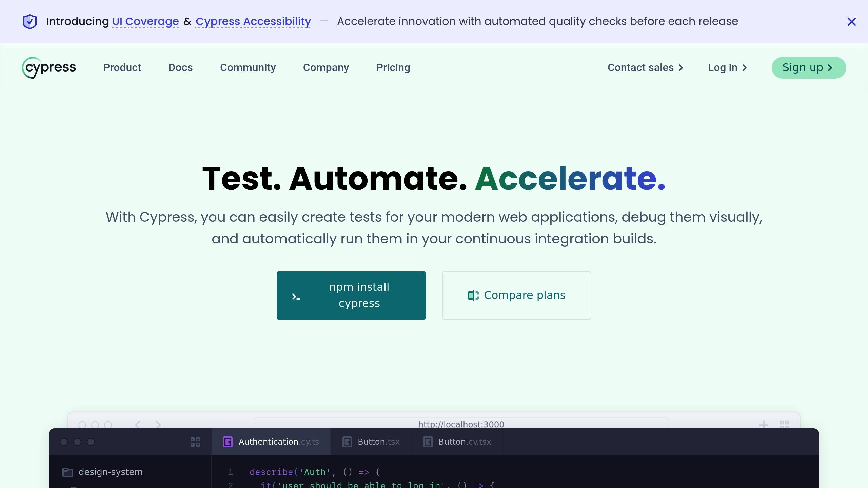This screenshot has width=868, height=488.
Task: Click the browser forward arrow
Action: point(158,425)
